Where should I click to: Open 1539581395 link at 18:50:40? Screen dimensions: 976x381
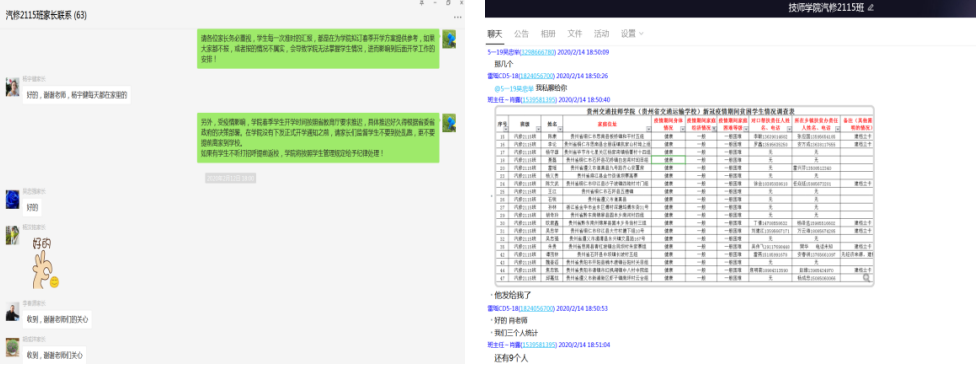coord(539,100)
